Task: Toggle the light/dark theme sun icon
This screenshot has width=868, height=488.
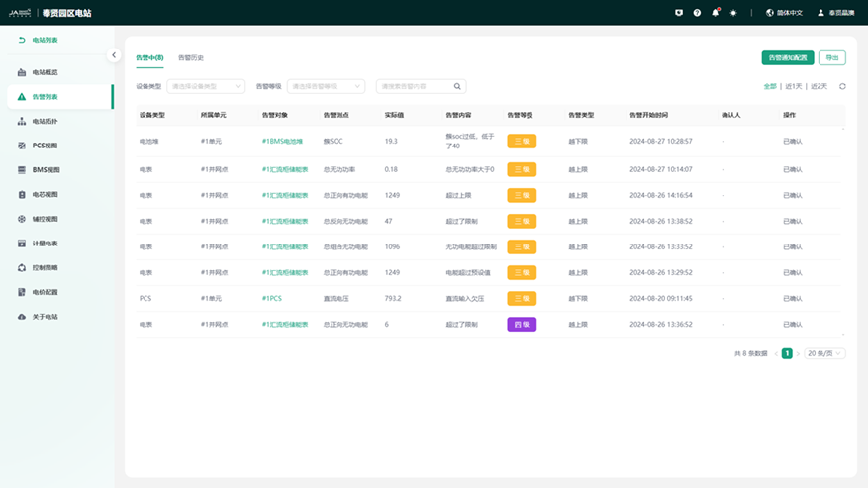Action: pyautogui.click(x=733, y=13)
